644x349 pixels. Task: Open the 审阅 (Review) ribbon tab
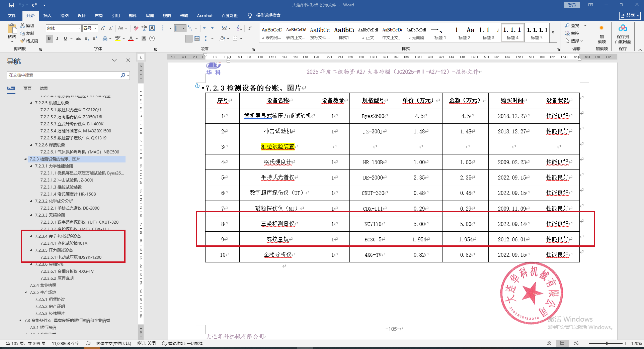(x=150, y=15)
